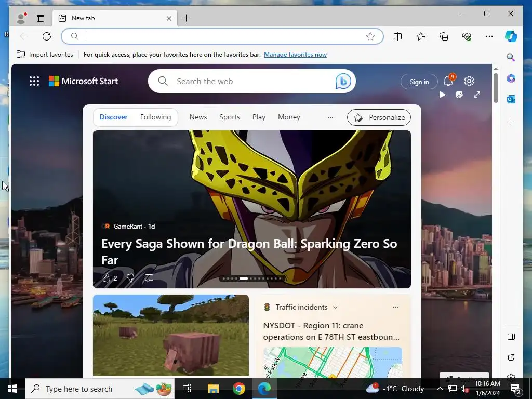Open the Action Center notifications icon

pos(515,389)
